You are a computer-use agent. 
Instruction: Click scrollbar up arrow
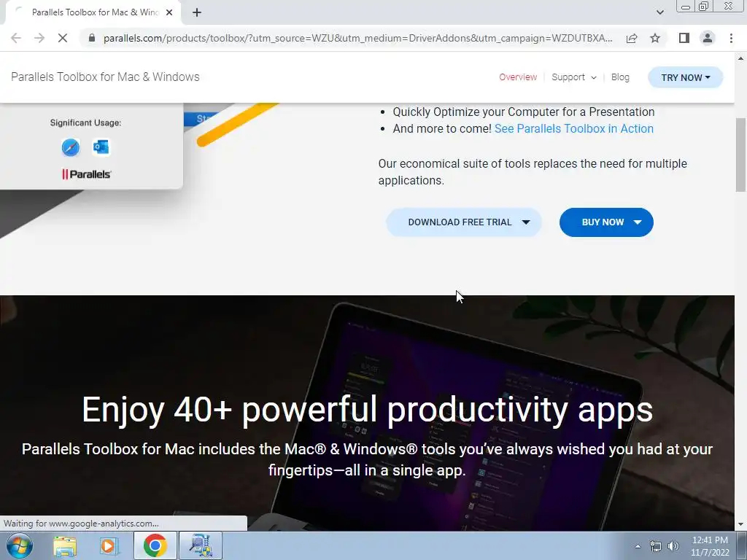740,58
